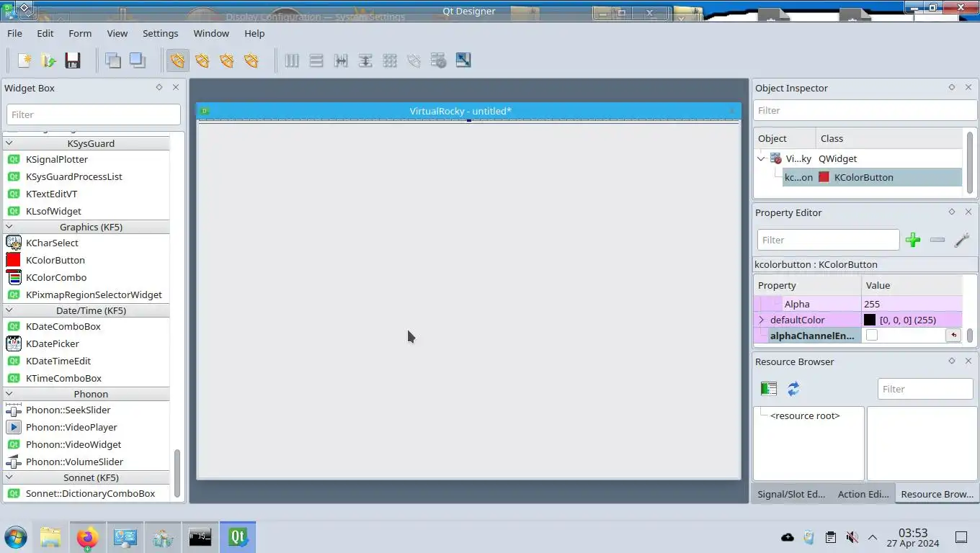Switch to the Resource Browser tab
The height and width of the screenshot is (553, 980).
pyautogui.click(x=937, y=494)
